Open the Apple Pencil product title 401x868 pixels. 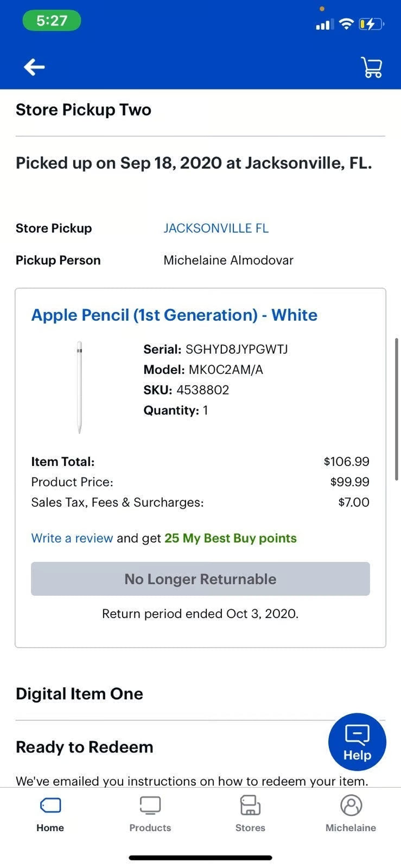coord(175,315)
